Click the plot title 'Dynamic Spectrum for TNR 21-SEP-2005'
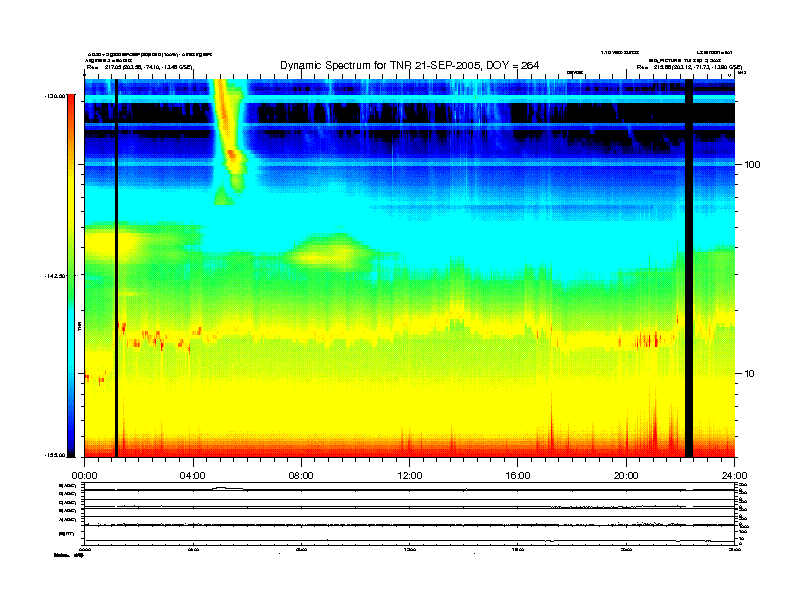This screenshot has width=792, height=612. 410,65
